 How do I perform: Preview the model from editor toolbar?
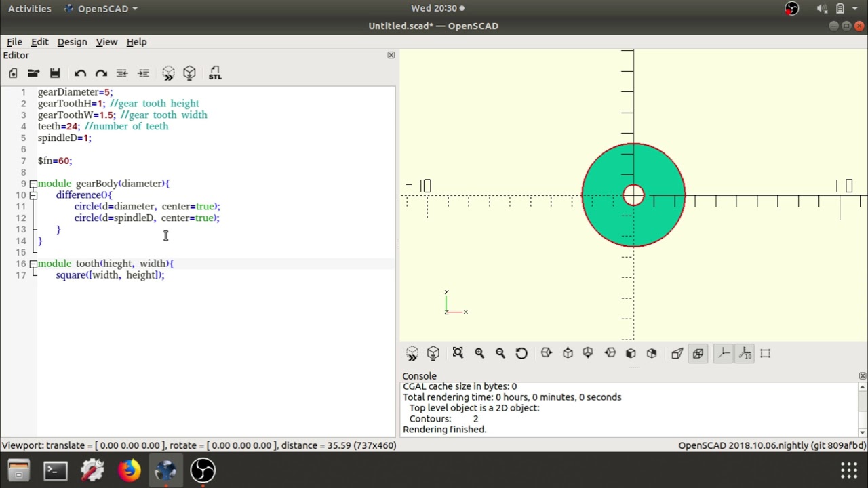pyautogui.click(x=168, y=73)
